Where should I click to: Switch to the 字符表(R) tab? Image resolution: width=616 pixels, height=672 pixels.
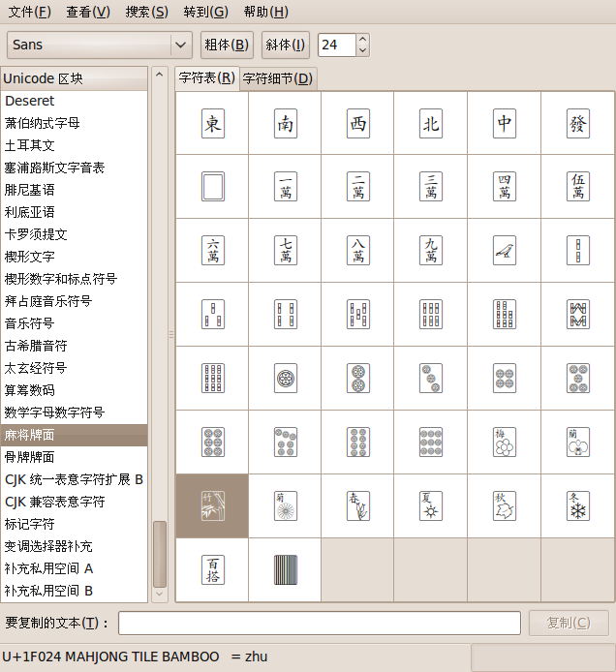(x=207, y=78)
